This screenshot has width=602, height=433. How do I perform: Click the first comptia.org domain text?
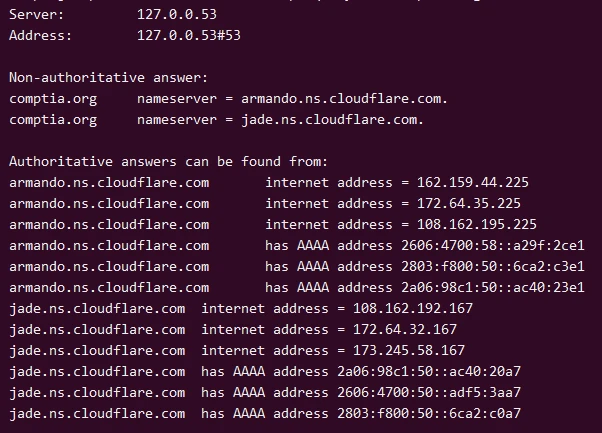click(53, 98)
